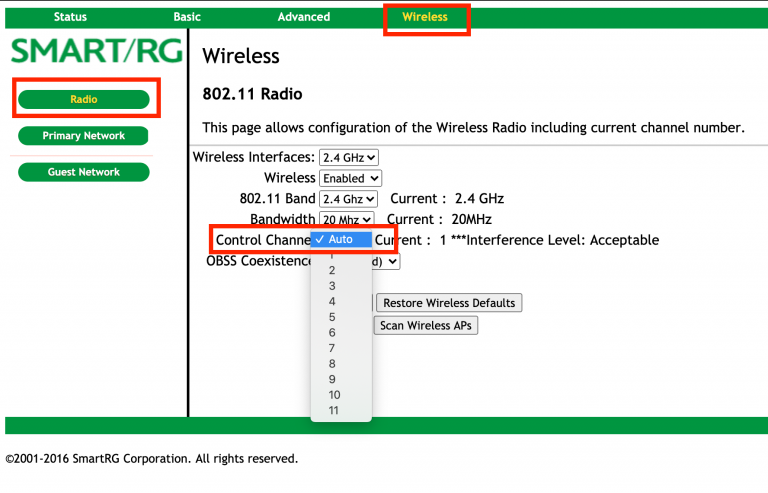
Task: Select the Wireless tab
Action: (425, 17)
